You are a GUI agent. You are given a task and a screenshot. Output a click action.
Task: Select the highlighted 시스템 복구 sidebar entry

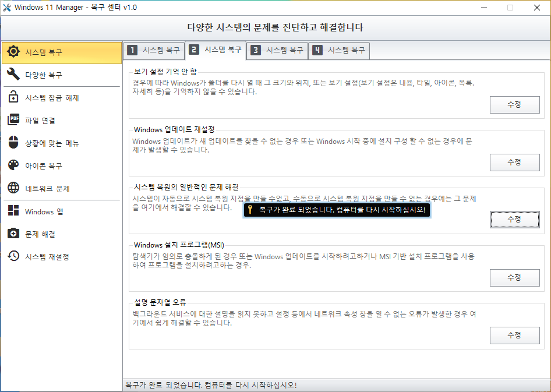pyautogui.click(x=62, y=52)
